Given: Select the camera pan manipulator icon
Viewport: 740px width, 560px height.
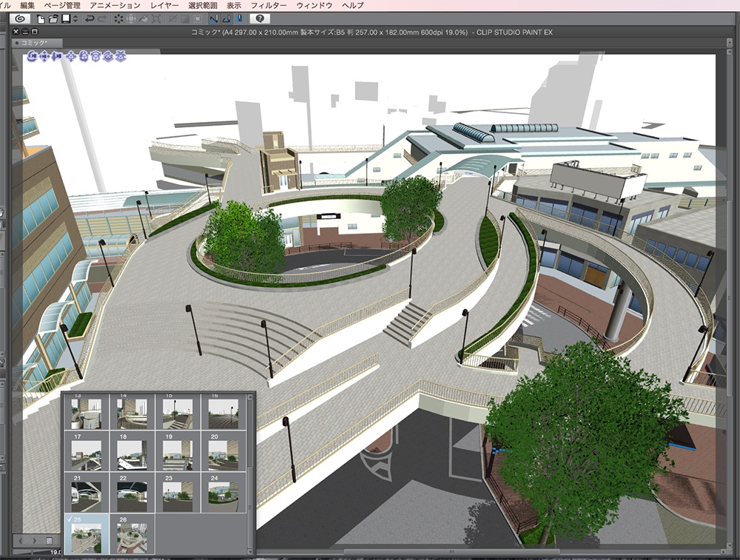Looking at the screenshot, I should point(44,57).
